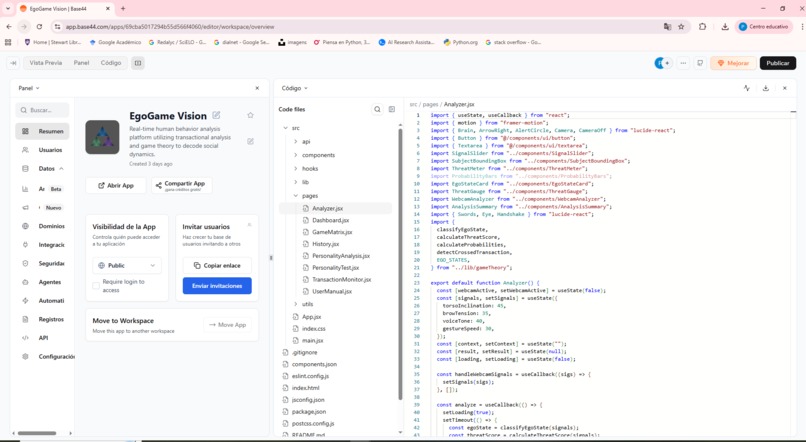Image resolution: width=806 pixels, height=442 pixels.
Task: Translate this page icon in address bar
Action: coord(667,27)
